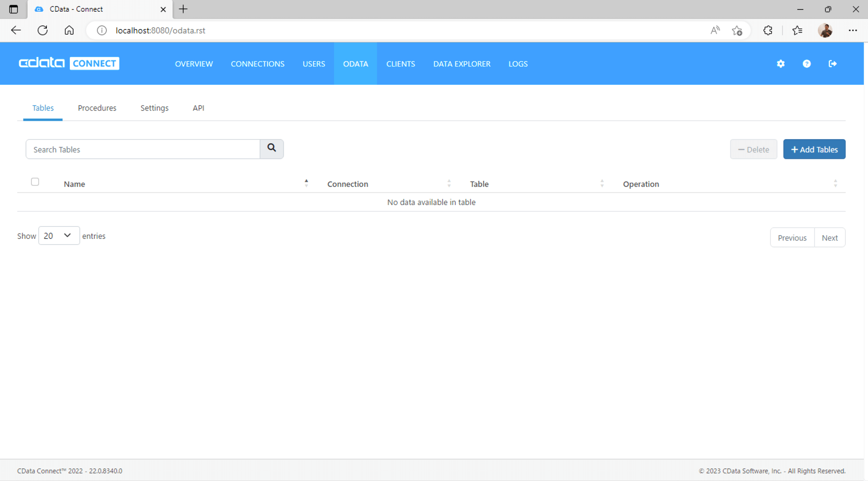Click the Connection column header
Image resolution: width=868 pixels, height=481 pixels.
pyautogui.click(x=348, y=184)
